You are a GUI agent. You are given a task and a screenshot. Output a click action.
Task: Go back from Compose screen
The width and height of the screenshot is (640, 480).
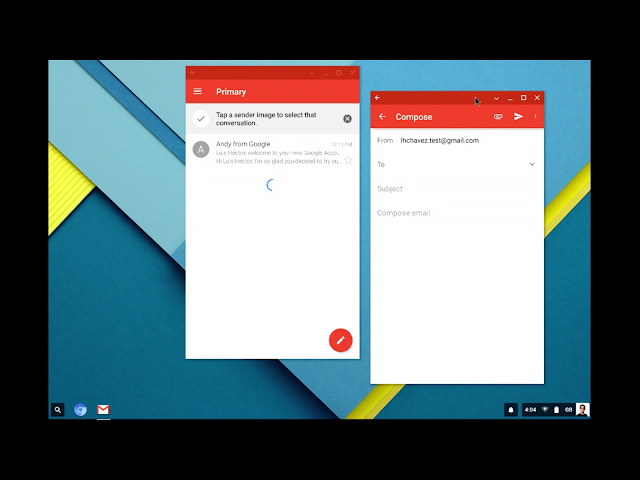point(382,117)
